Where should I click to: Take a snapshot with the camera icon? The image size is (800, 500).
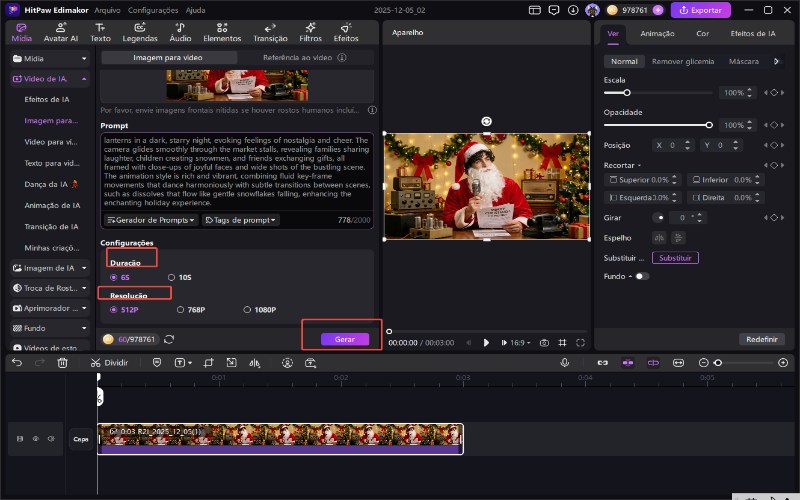click(x=544, y=342)
